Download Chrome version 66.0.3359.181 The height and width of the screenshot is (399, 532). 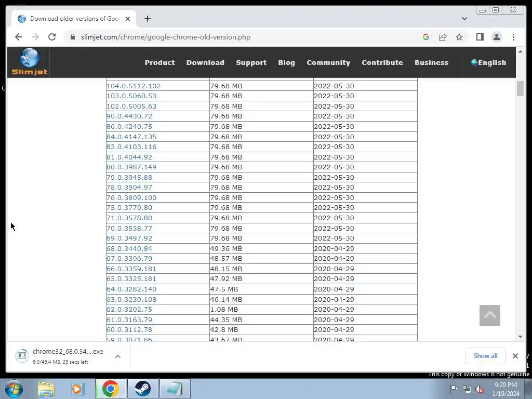pyautogui.click(x=131, y=269)
